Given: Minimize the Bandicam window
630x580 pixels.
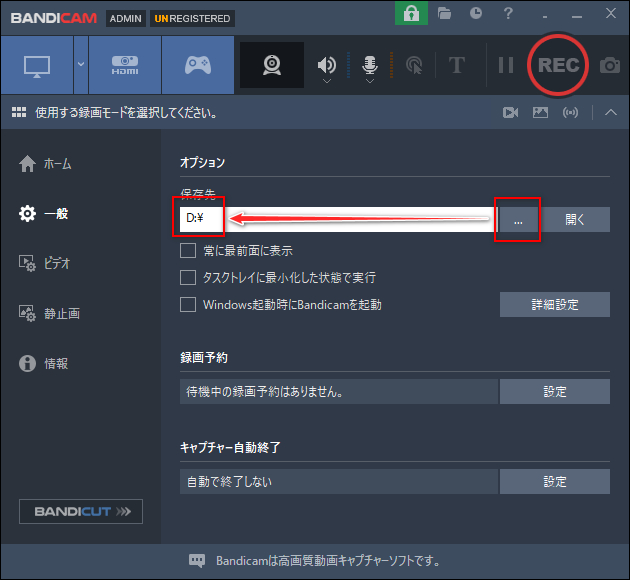Looking at the screenshot, I should tap(577, 16).
